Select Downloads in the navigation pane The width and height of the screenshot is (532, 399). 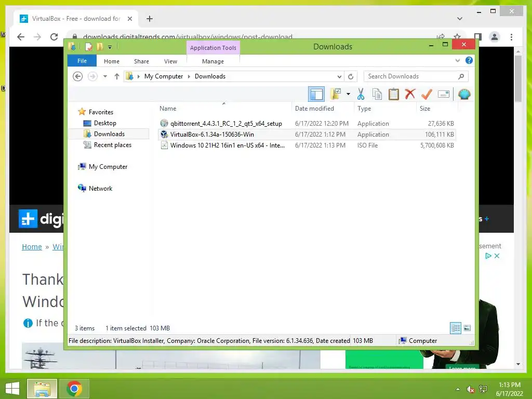109,134
